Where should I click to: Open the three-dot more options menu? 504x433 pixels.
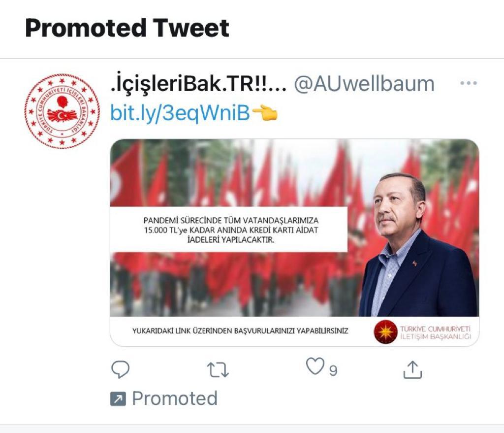click(469, 83)
